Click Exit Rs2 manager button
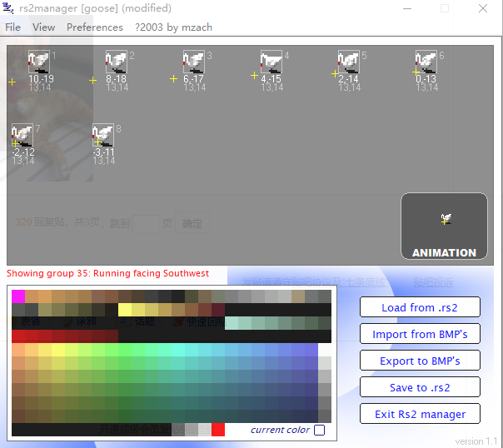Image resolution: width=503 pixels, height=448 pixels. 420,414
